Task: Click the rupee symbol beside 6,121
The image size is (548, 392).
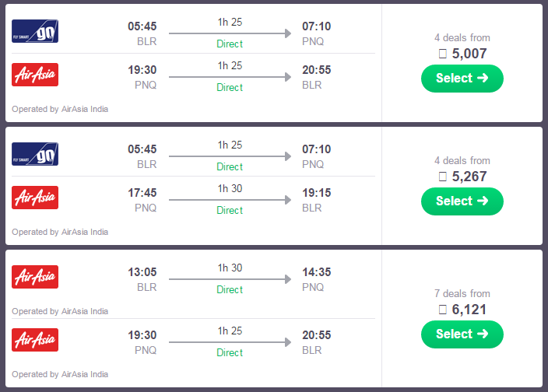Action: (x=442, y=310)
